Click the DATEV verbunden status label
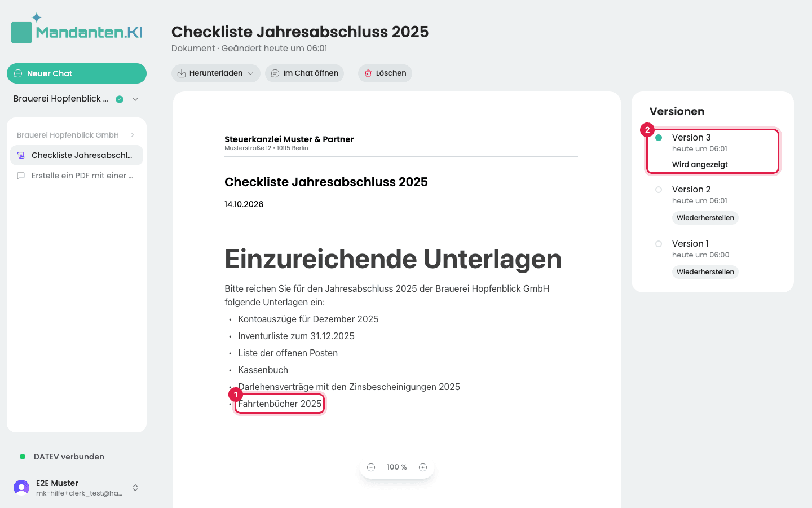The width and height of the screenshot is (812, 508). click(x=69, y=457)
